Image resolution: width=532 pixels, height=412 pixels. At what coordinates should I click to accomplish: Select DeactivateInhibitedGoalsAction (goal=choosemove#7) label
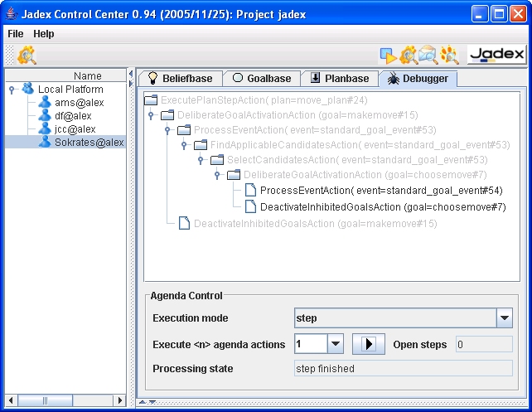point(383,206)
